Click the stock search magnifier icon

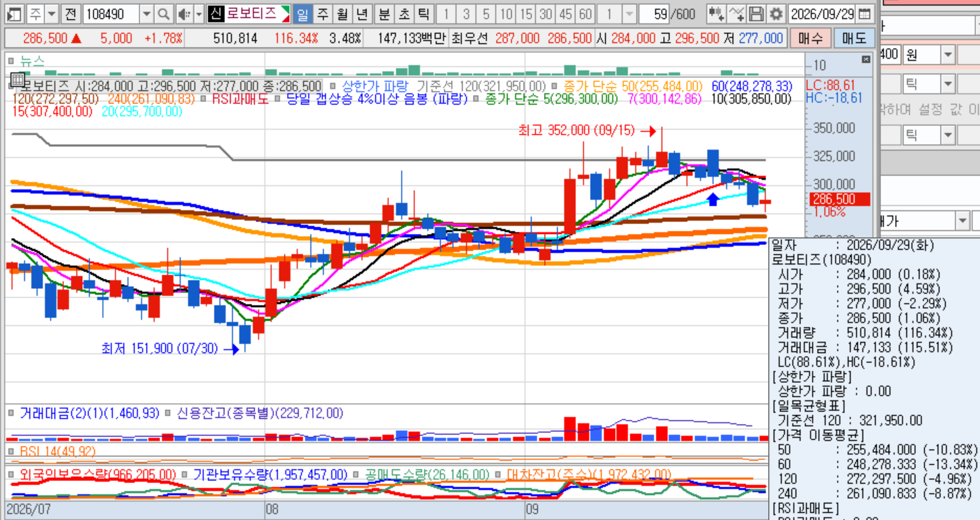point(163,14)
